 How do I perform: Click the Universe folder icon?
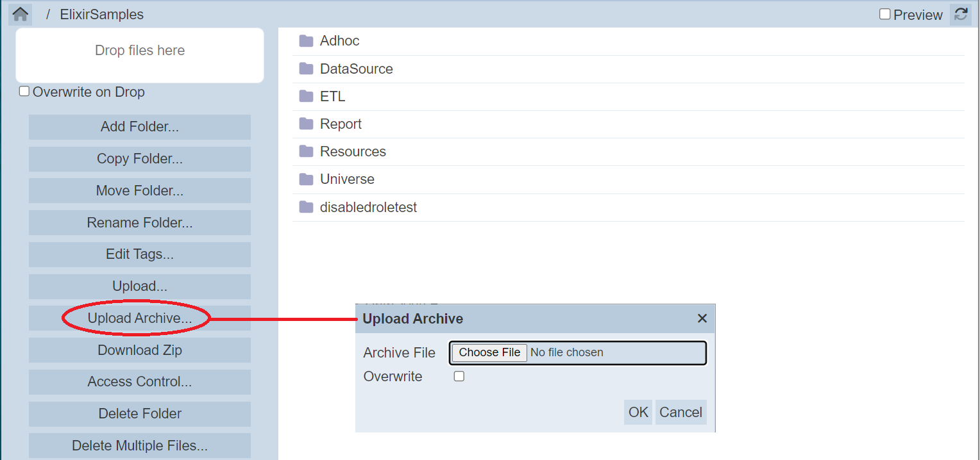pos(306,179)
